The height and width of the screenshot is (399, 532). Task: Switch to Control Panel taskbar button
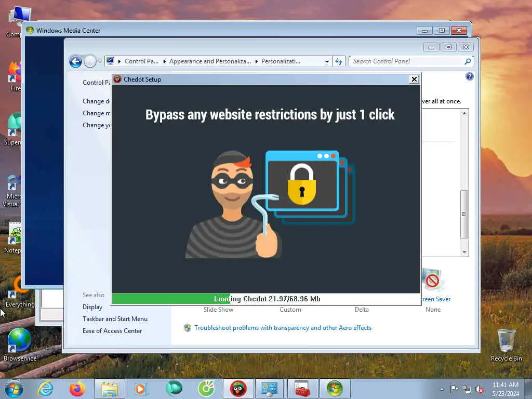[x=269, y=389]
